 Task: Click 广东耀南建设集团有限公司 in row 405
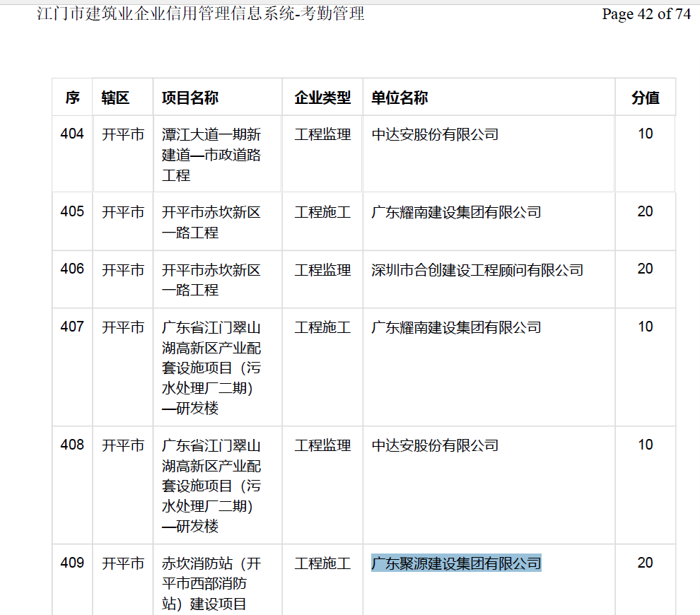[x=456, y=212]
